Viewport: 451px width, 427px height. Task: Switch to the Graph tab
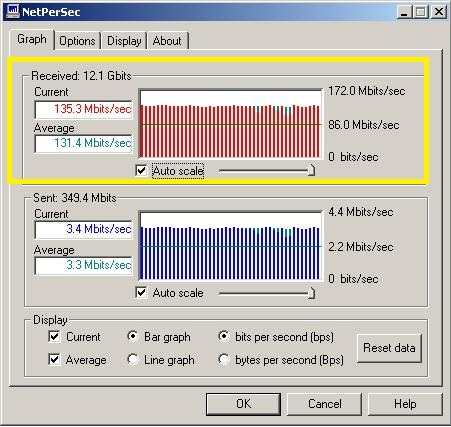(32, 39)
